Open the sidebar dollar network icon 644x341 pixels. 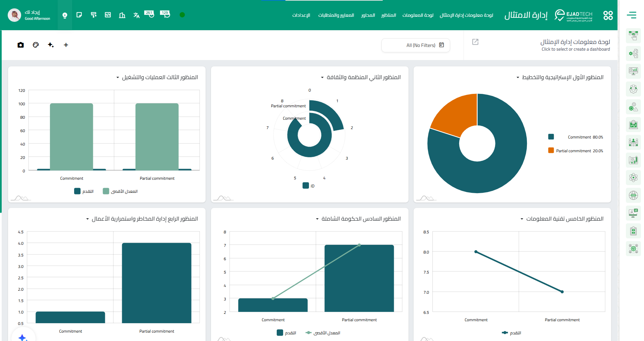coord(633,249)
